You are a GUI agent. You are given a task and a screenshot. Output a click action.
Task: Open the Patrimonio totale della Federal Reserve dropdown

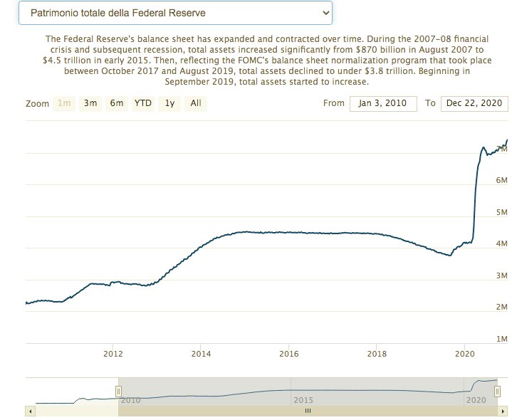[x=174, y=13]
